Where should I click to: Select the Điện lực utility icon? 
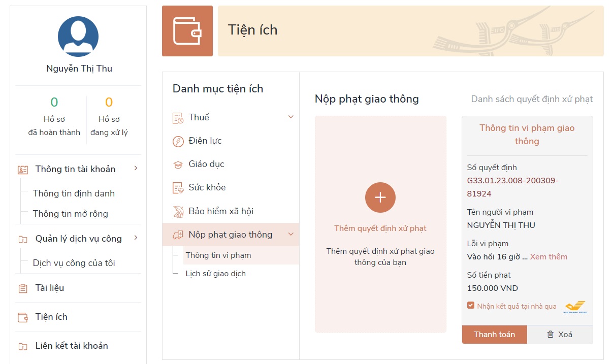click(x=178, y=141)
